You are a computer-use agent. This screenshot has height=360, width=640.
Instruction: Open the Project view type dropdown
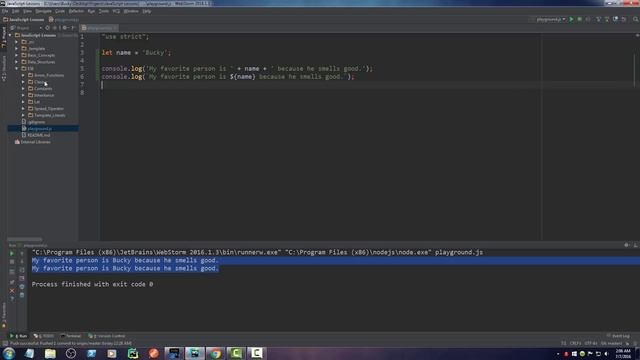(27, 28)
